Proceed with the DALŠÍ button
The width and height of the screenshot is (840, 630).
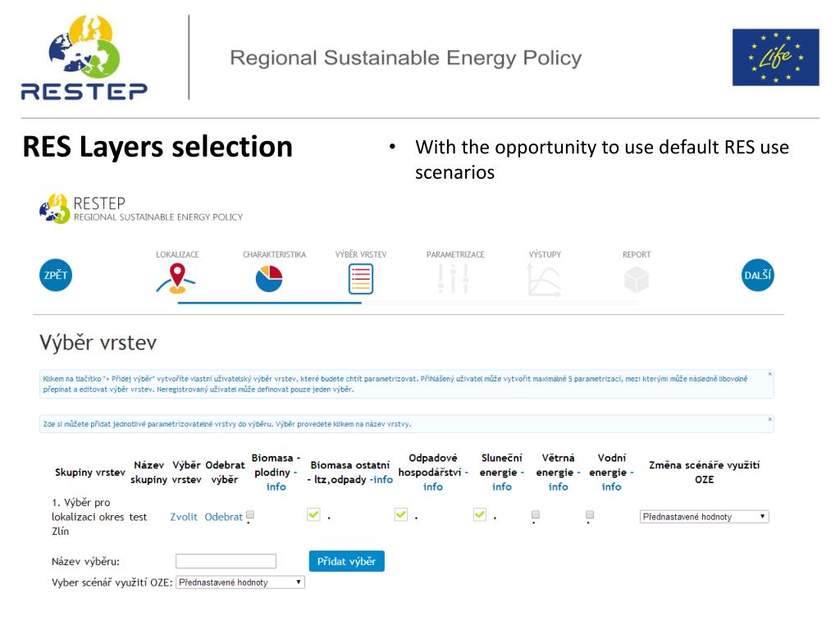tap(757, 276)
